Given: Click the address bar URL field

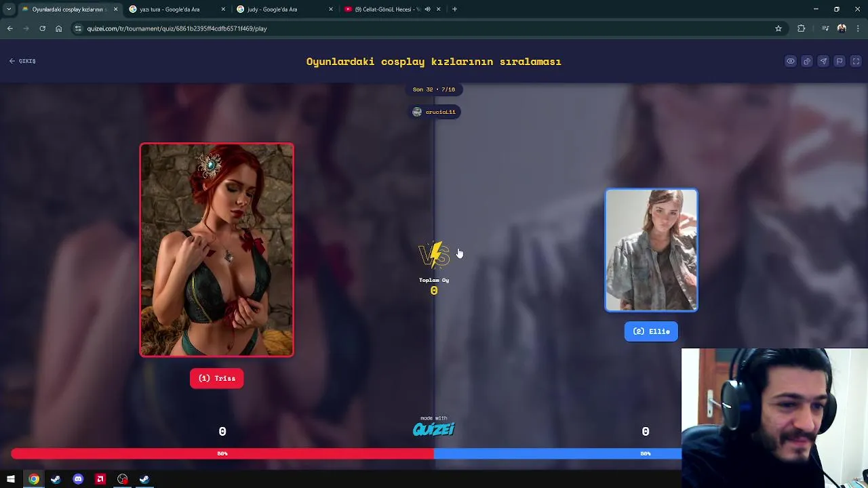Looking at the screenshot, I should pyautogui.click(x=427, y=28).
